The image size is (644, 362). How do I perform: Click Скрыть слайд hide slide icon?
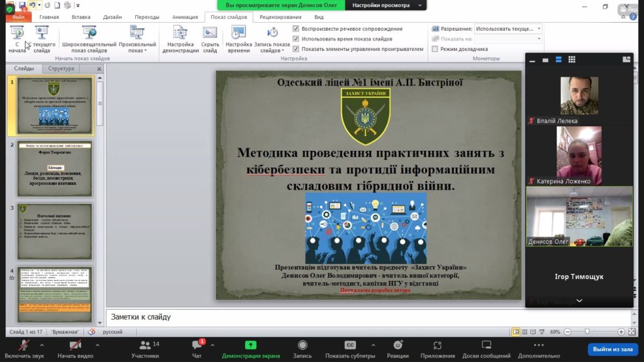click(210, 33)
